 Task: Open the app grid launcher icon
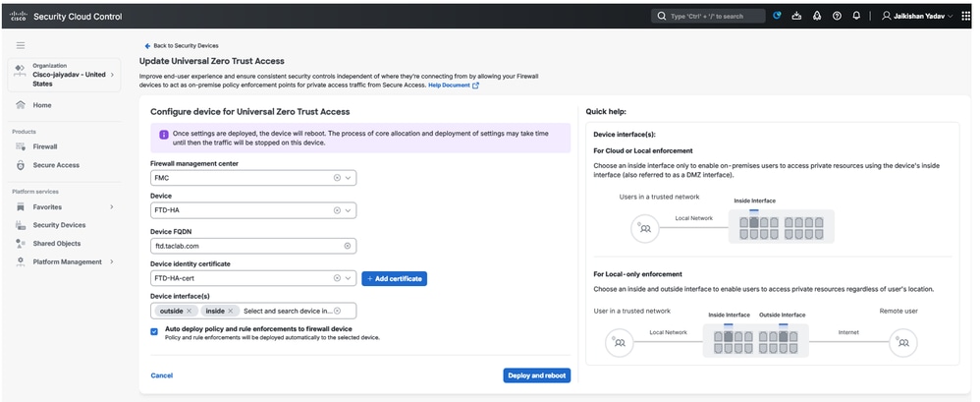click(x=964, y=16)
